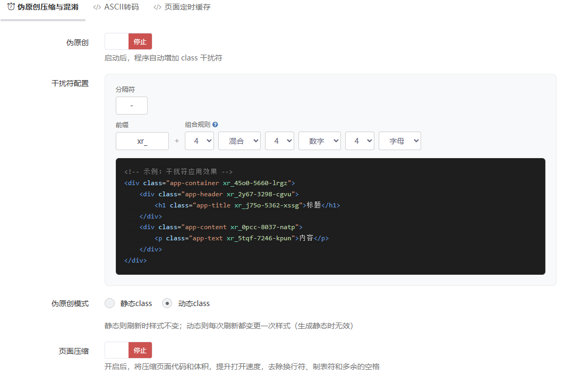Click the alarm clock icon on the first tab
Viewport: 564px width, 392px height.
pyautogui.click(x=11, y=7)
